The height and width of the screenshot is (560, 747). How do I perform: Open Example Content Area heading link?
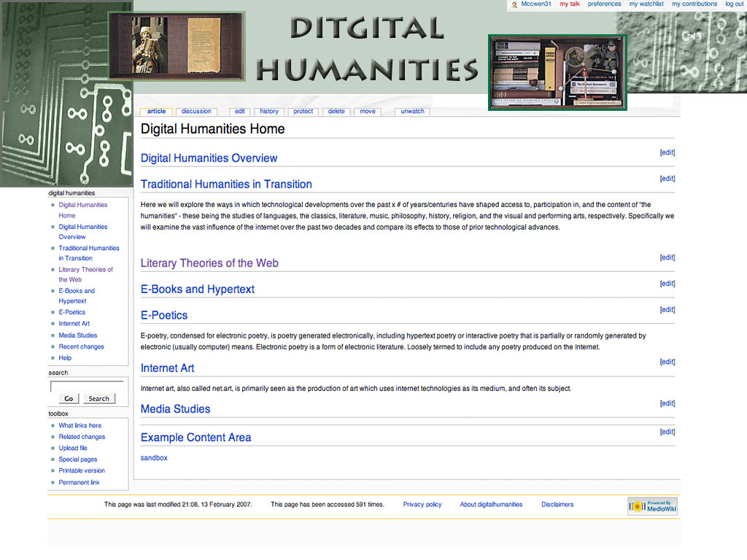point(196,437)
